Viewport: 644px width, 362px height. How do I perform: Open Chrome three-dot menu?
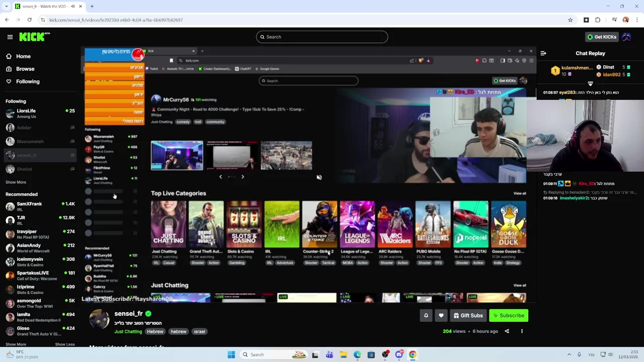pyautogui.click(x=637, y=20)
